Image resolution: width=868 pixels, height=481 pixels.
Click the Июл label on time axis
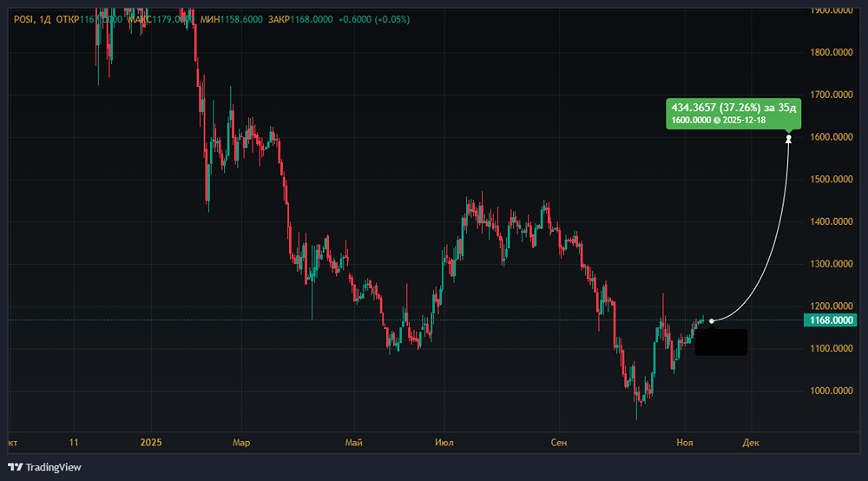pos(443,443)
